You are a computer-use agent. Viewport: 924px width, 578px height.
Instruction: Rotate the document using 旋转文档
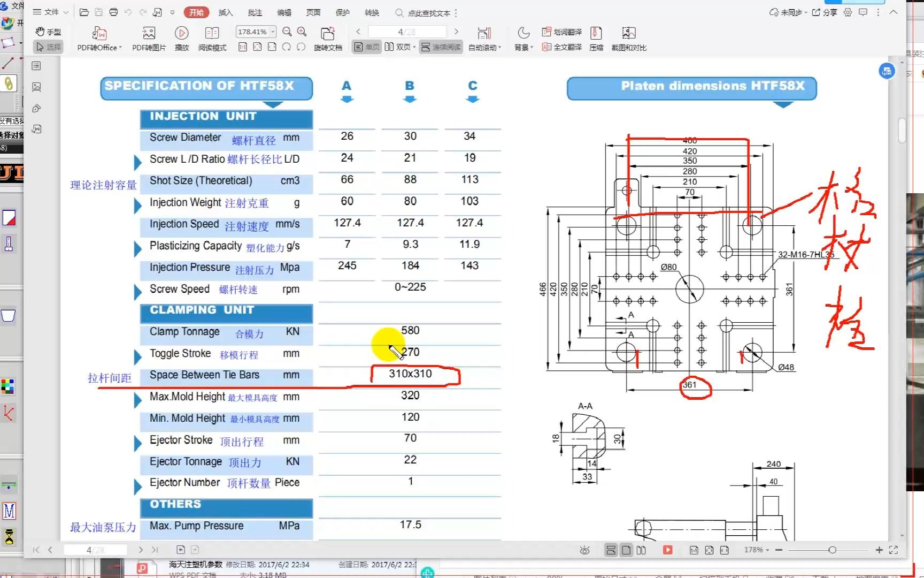(328, 39)
